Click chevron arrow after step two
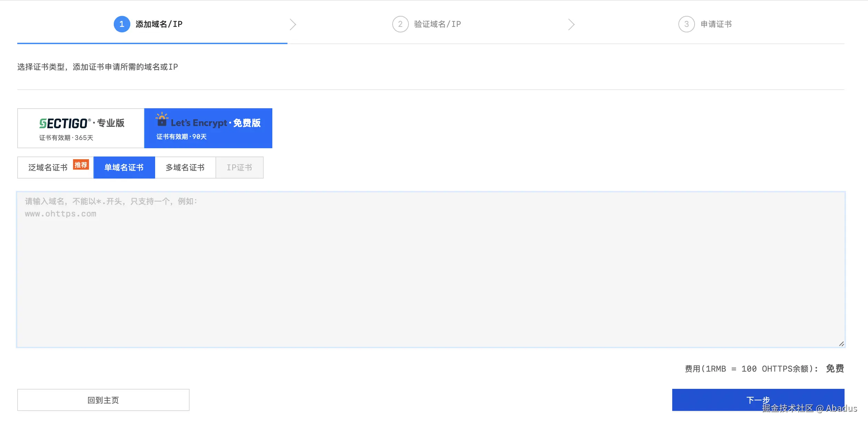Image resolution: width=868 pixels, height=424 pixels. [x=571, y=24]
